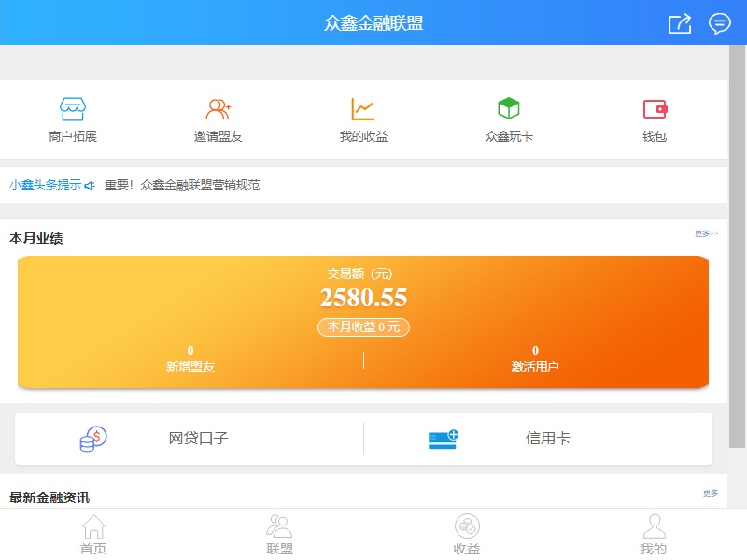Select the 众鑫玩卡 cube icon
The height and width of the screenshot is (560, 747).
coord(508,109)
